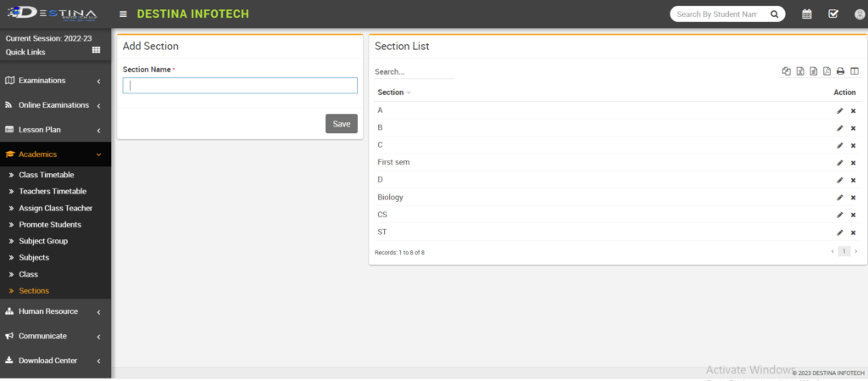Expand Human Resource menu

tap(54, 311)
